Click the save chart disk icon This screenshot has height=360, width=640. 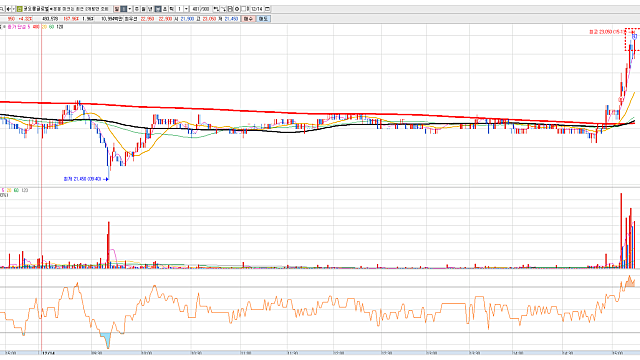[x=230, y=9]
